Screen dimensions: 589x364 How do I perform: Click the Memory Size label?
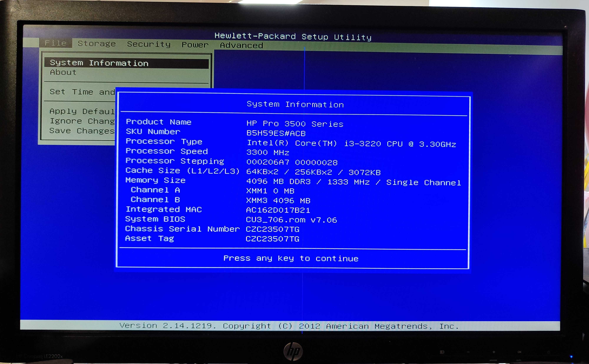pyautogui.click(x=155, y=180)
